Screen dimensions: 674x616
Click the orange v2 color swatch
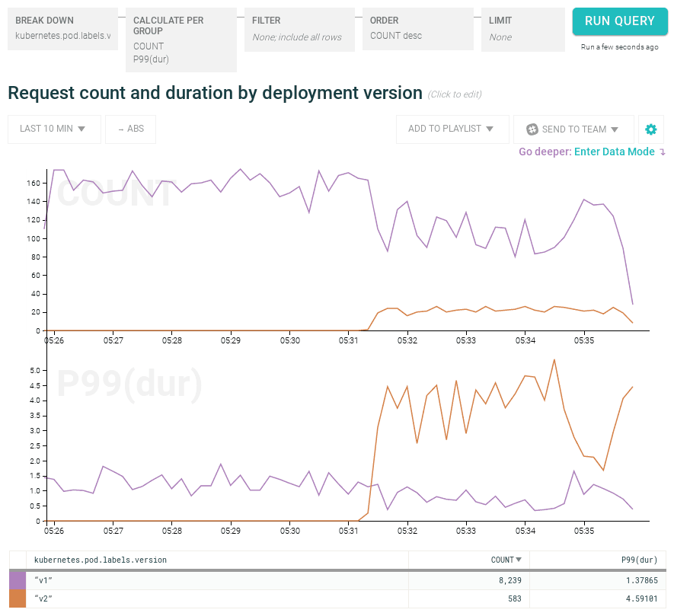pyautogui.click(x=18, y=598)
